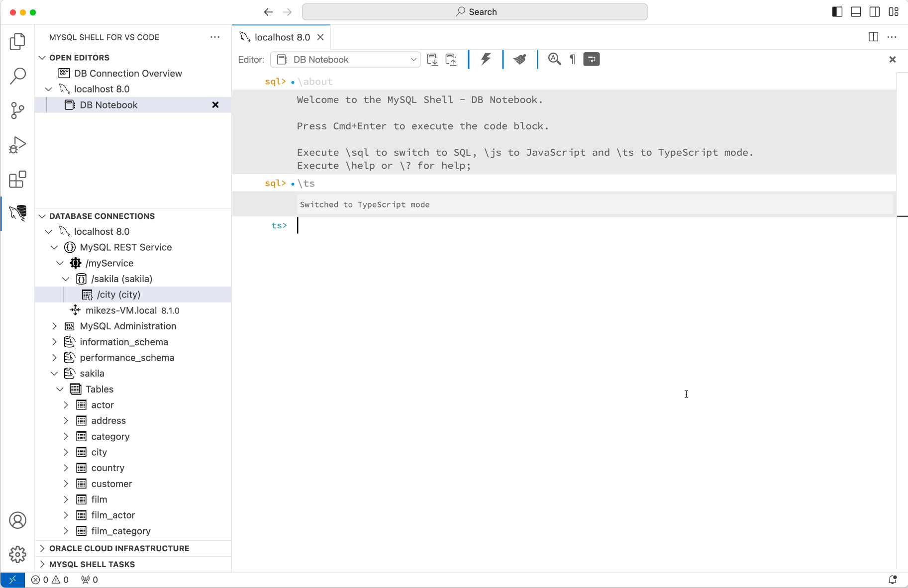This screenshot has width=908, height=588.
Task: Toggle hidden characters with the pilcrow icon
Action: point(572,59)
